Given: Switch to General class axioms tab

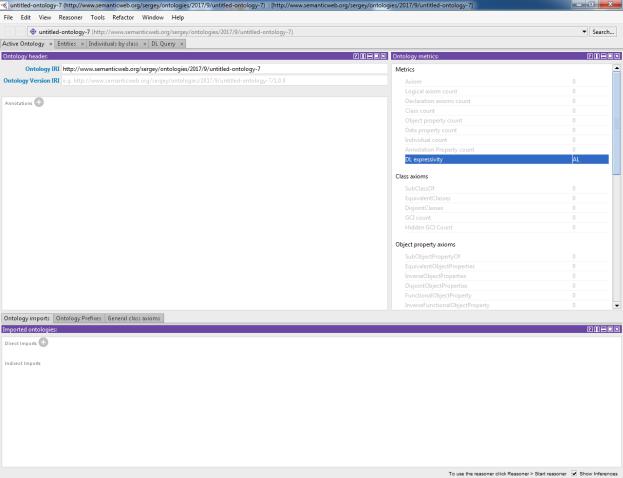Looking at the screenshot, I should click(x=133, y=318).
